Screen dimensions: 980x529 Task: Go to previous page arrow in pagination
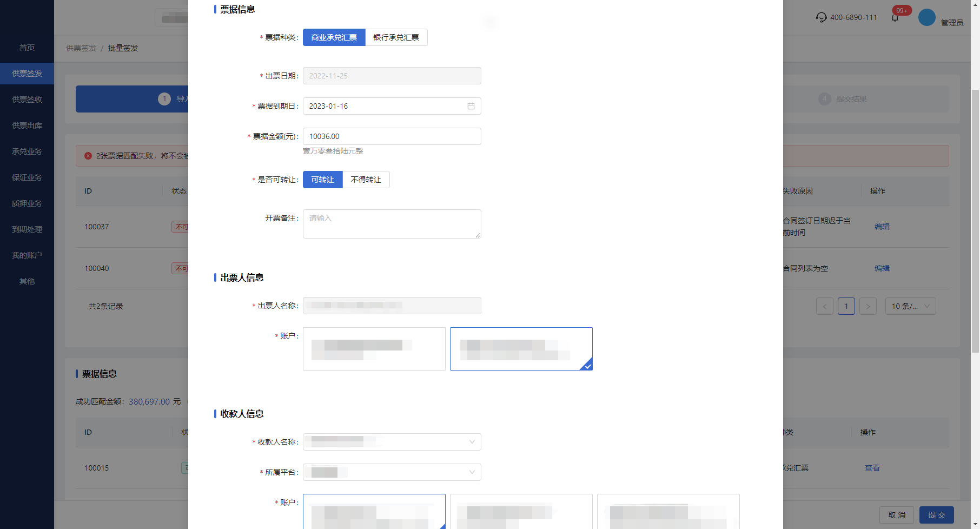pos(825,306)
